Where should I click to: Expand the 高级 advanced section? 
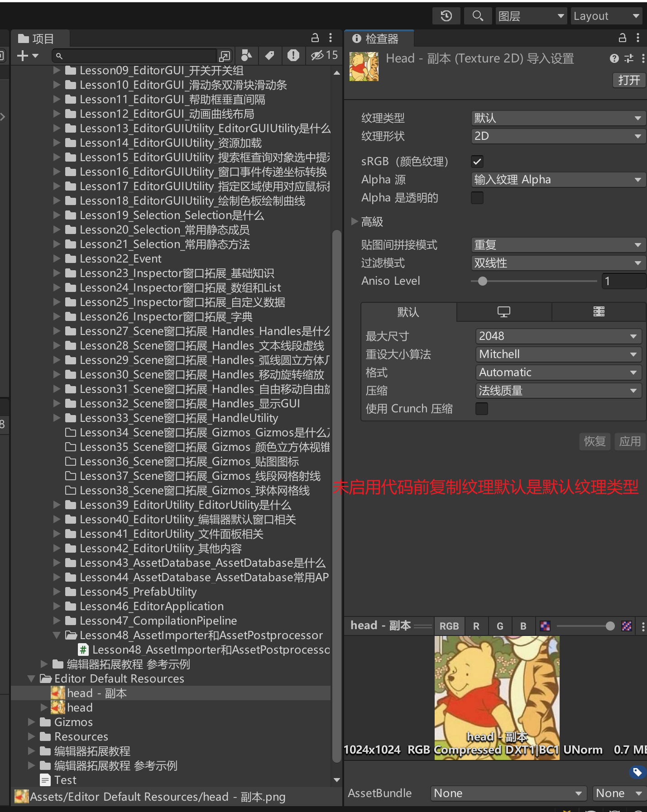[355, 222]
